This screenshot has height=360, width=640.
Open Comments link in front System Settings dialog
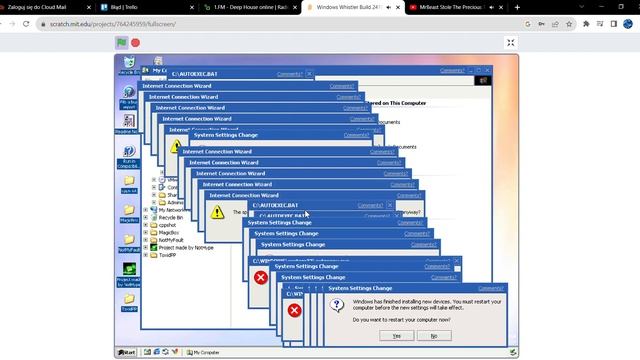pos(490,288)
